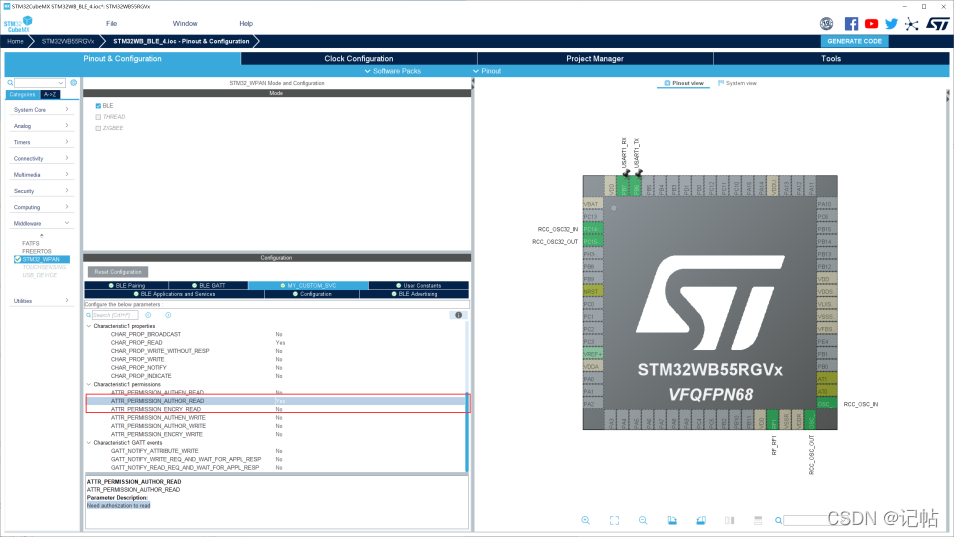Open the BLE Pairing tab
The height and width of the screenshot is (537, 954).
(127, 285)
